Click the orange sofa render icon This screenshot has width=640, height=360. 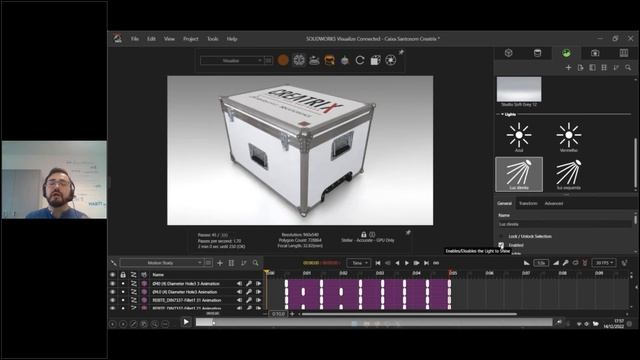[329, 60]
